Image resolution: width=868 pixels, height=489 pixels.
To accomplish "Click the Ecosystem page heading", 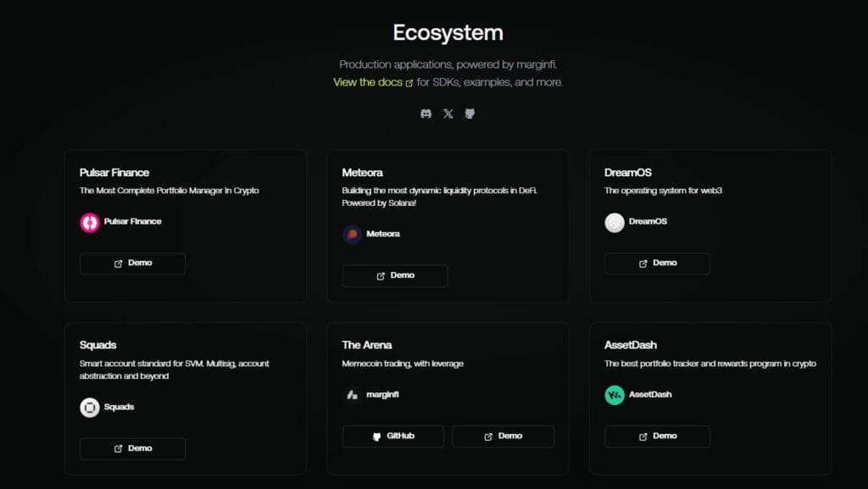I will [448, 33].
